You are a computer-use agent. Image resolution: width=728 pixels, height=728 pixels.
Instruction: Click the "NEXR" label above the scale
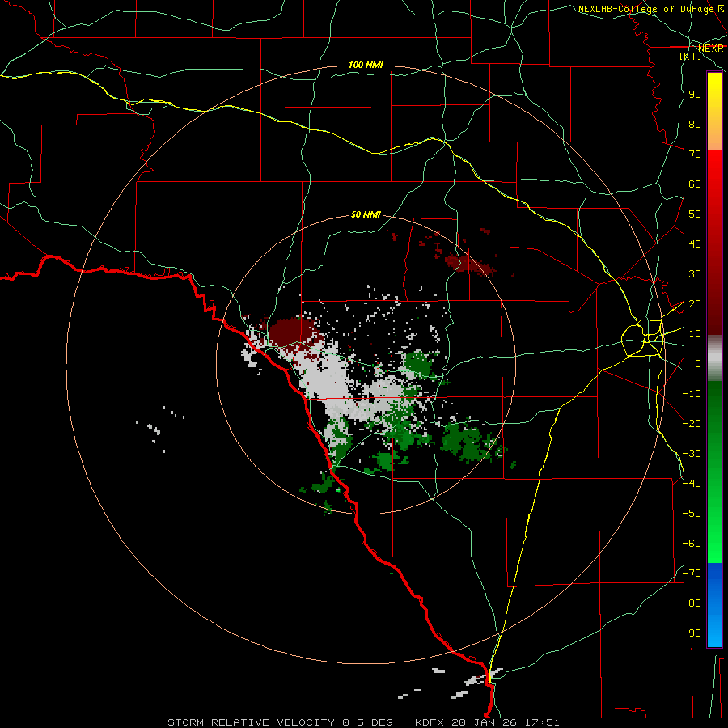click(711, 49)
